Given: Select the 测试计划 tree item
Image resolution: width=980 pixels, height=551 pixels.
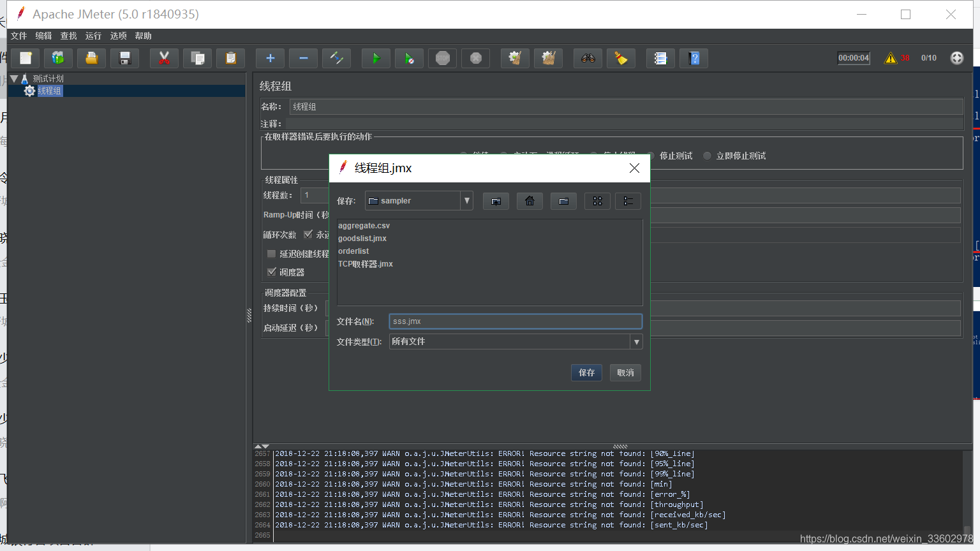Looking at the screenshot, I should pyautogui.click(x=48, y=78).
